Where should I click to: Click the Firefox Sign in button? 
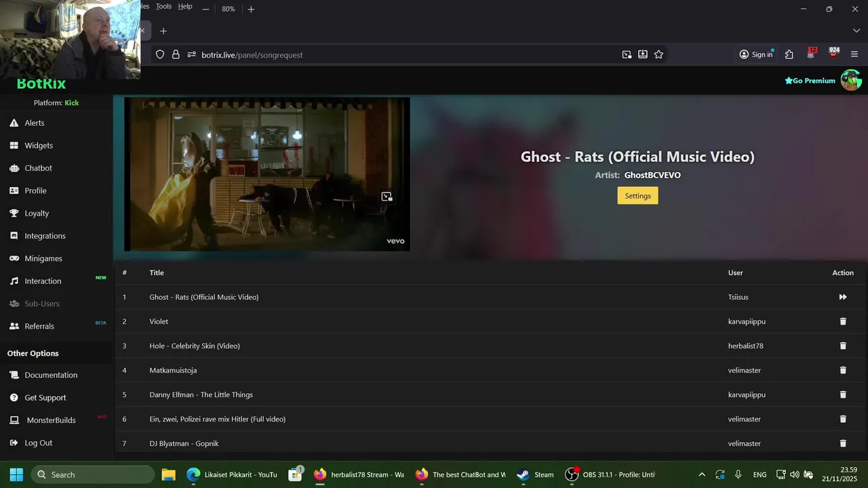tap(756, 55)
